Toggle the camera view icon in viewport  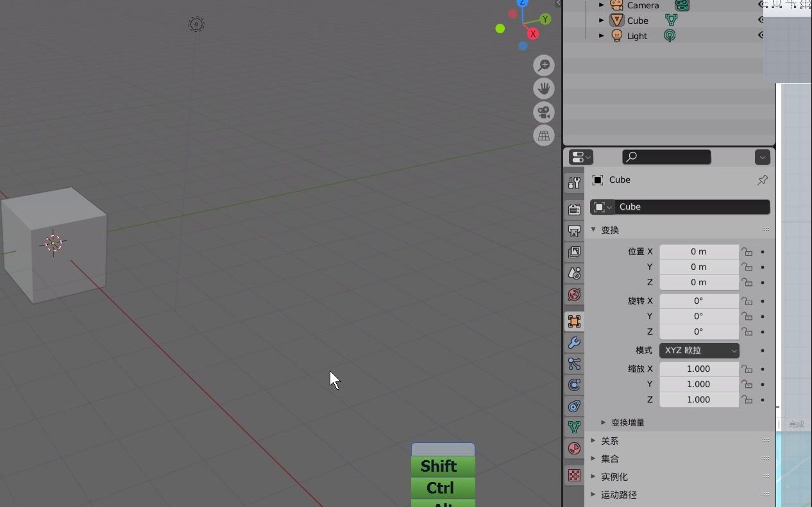tap(543, 112)
